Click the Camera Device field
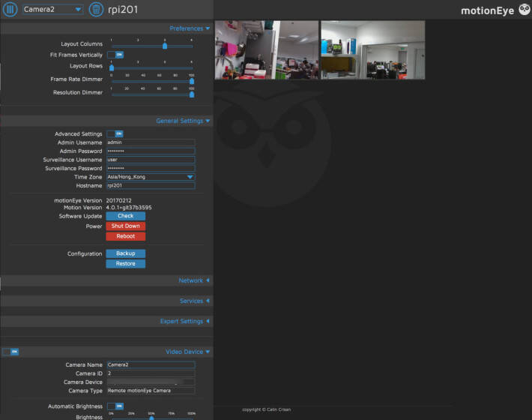The image size is (532, 420). (x=151, y=382)
